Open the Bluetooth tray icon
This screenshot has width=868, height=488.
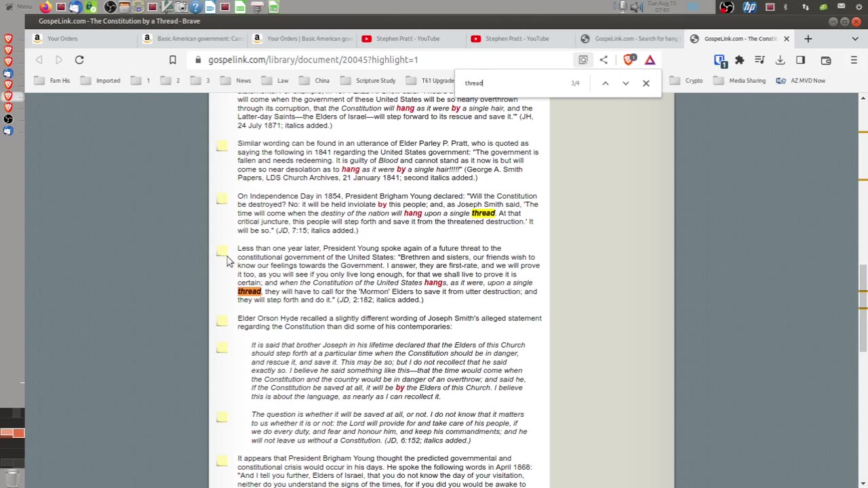786,7
